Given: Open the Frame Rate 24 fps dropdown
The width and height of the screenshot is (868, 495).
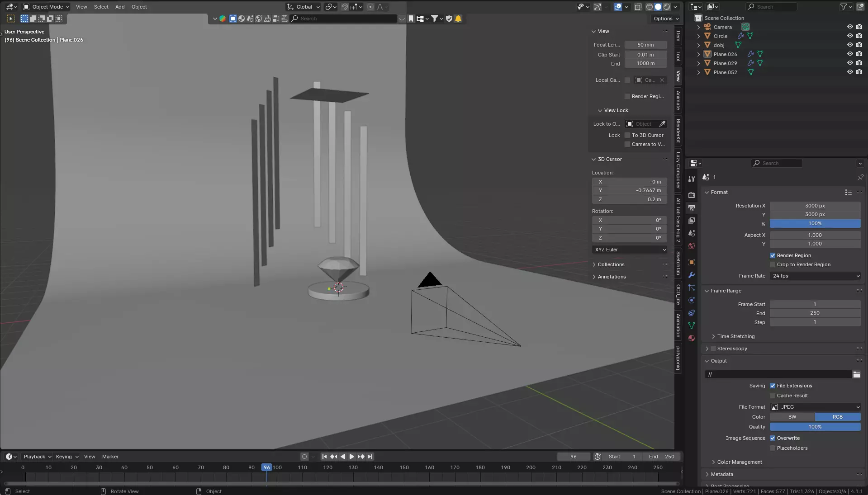Looking at the screenshot, I should pyautogui.click(x=815, y=276).
